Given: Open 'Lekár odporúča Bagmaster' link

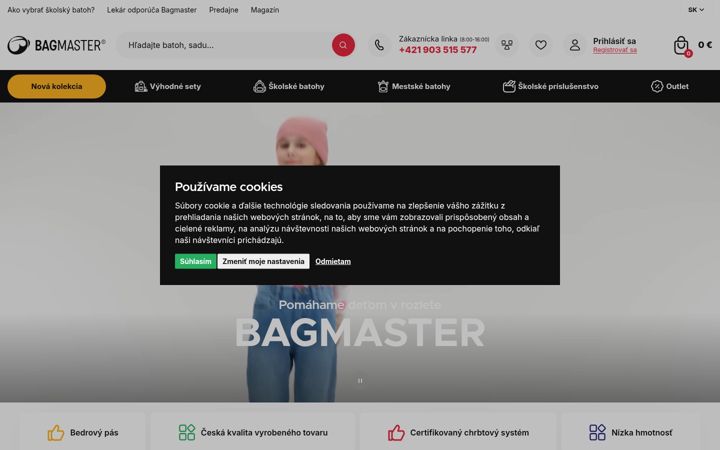Looking at the screenshot, I should click(x=152, y=10).
